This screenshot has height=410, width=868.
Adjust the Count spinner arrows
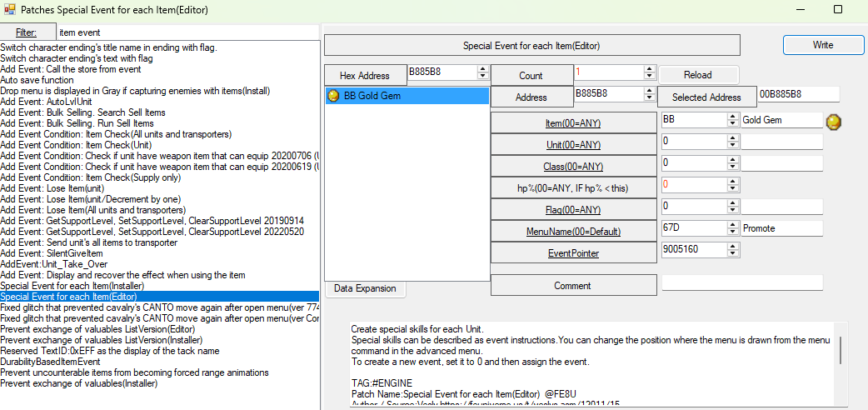[x=649, y=72]
